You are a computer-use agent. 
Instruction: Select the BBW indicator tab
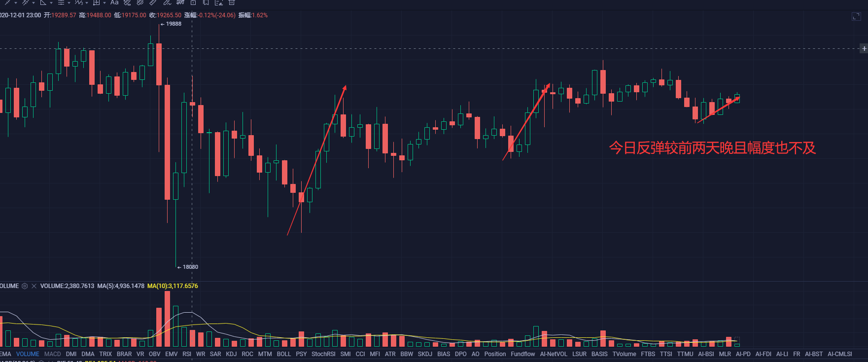point(407,354)
